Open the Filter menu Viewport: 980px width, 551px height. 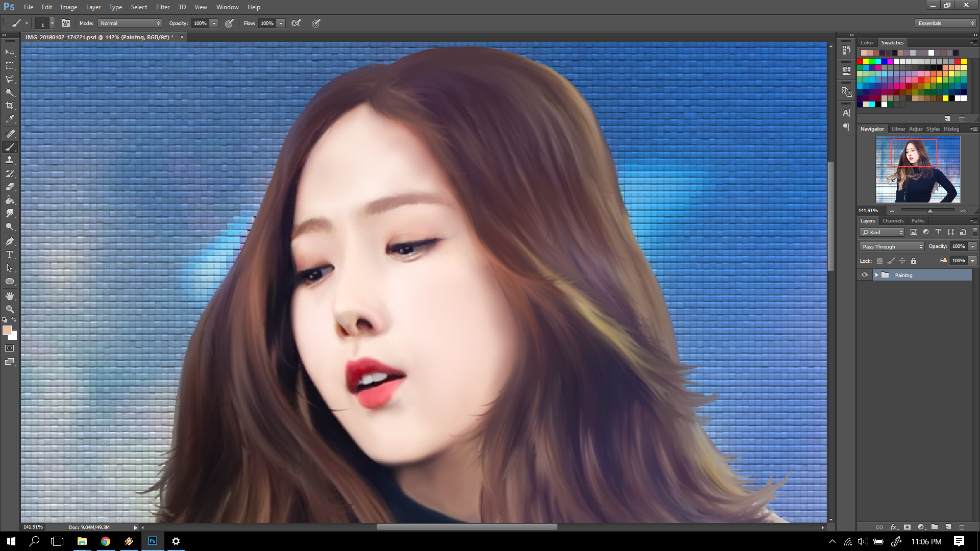163,7
